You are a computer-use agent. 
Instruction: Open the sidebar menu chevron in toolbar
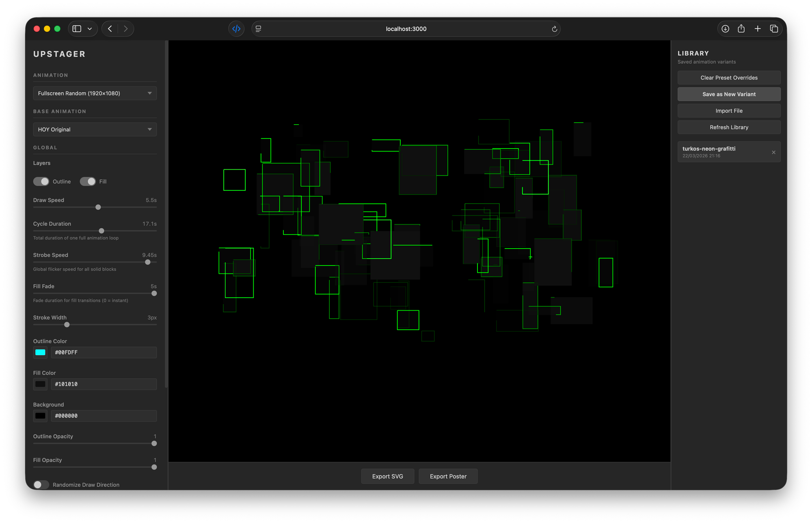click(90, 29)
